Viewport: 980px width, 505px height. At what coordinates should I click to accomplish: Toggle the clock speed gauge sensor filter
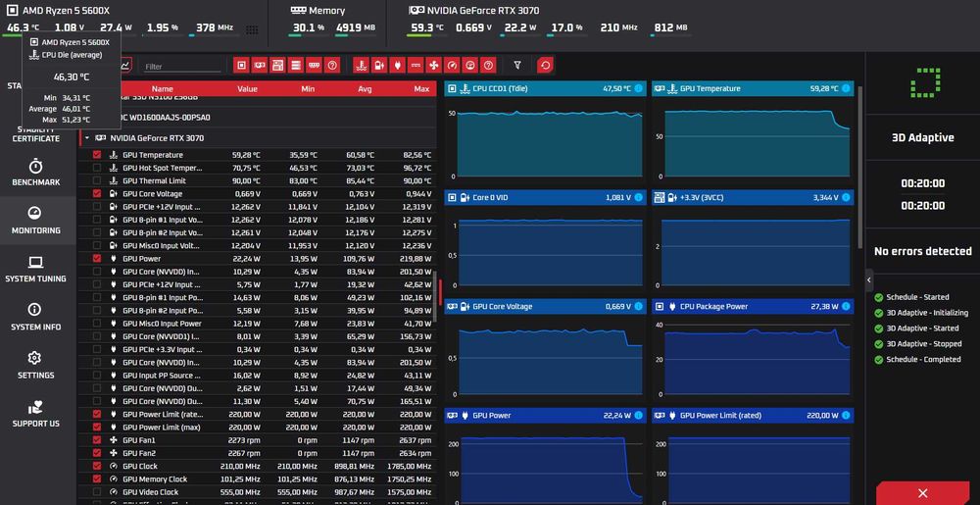[452, 65]
